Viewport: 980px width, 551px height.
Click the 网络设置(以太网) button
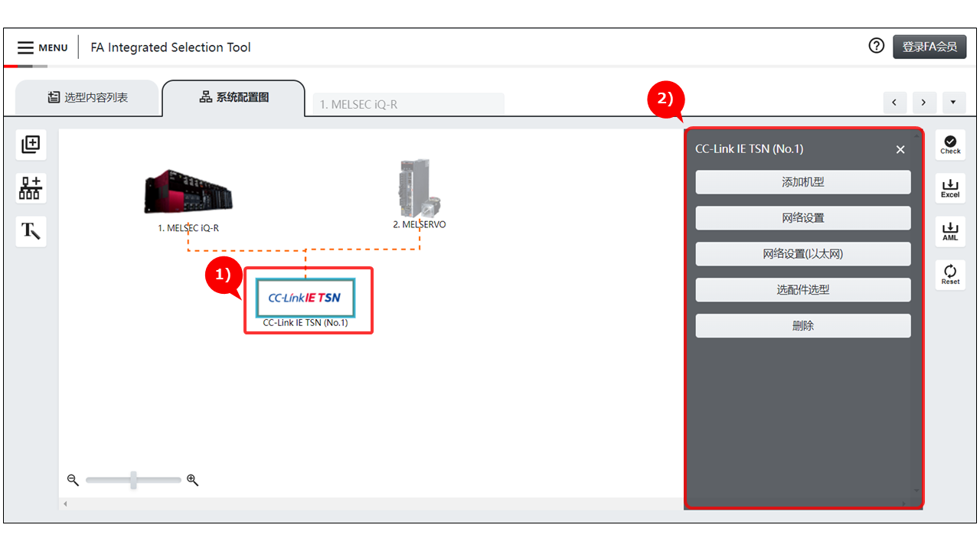point(802,254)
